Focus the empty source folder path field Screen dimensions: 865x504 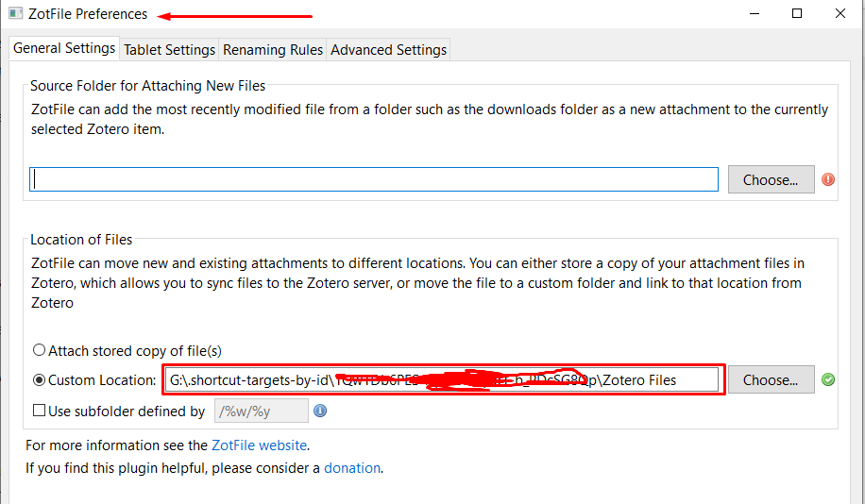tap(374, 179)
